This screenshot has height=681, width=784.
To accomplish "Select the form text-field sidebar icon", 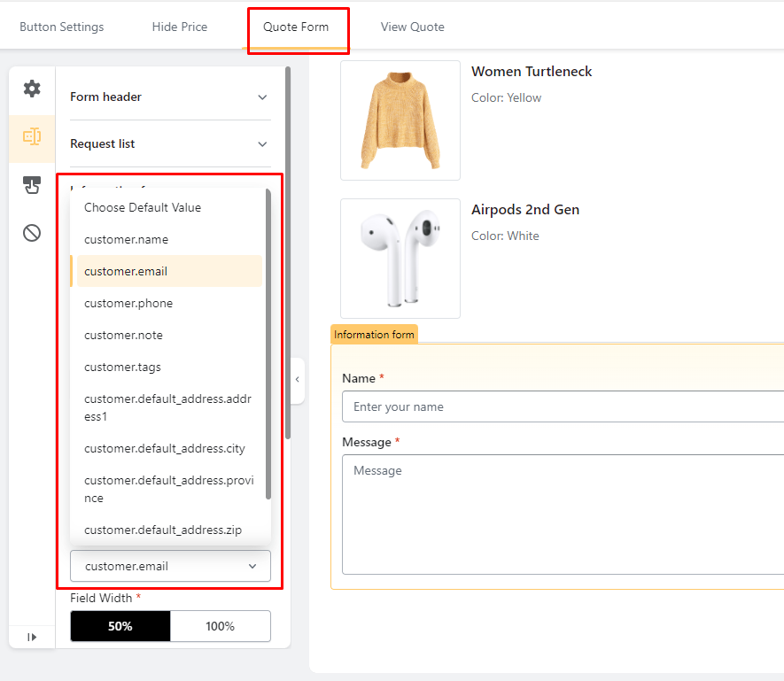I will click(x=32, y=136).
